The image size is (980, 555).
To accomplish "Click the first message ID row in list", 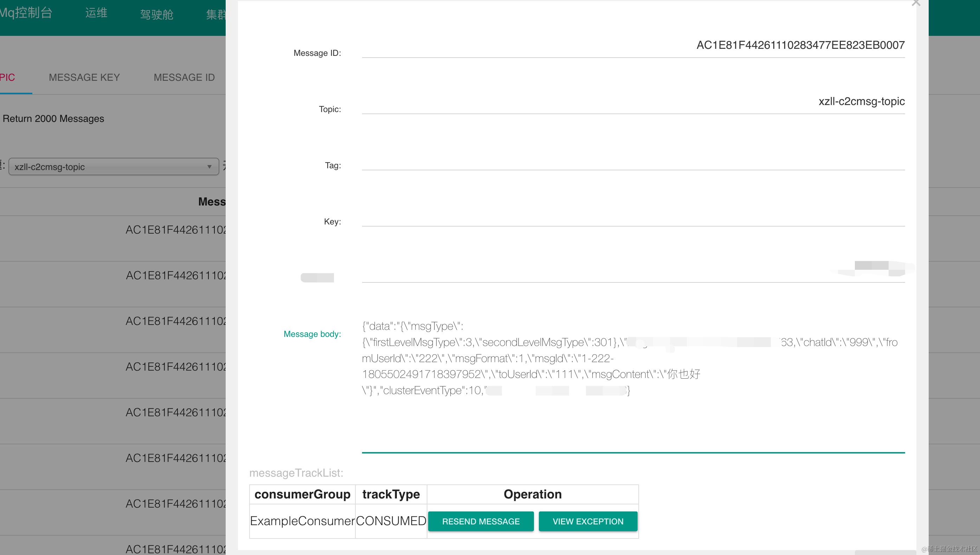I will (175, 230).
